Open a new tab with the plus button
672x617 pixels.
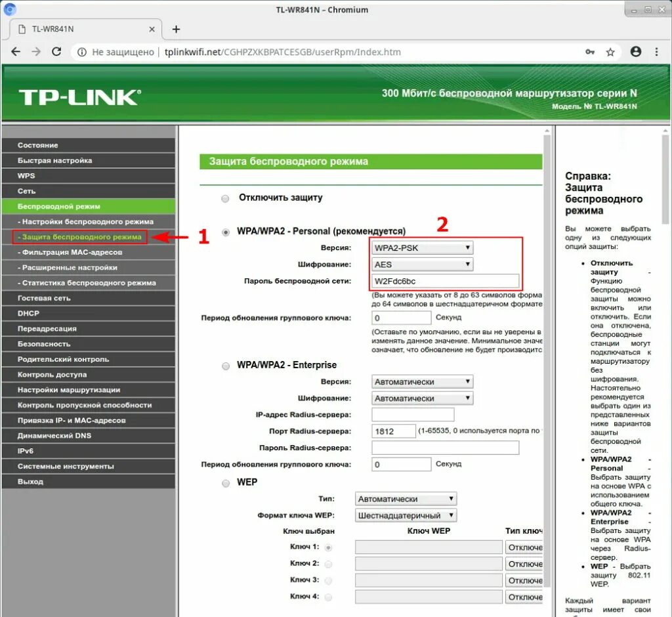176,29
